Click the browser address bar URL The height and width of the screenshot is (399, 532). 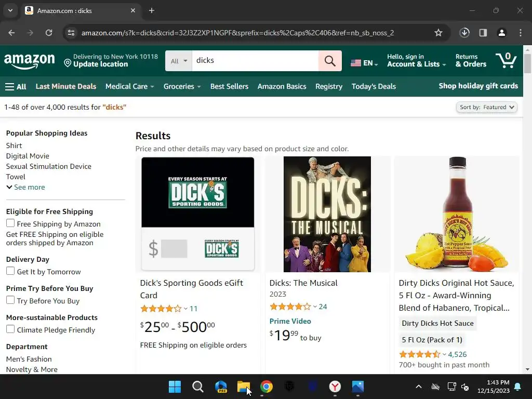(x=237, y=33)
